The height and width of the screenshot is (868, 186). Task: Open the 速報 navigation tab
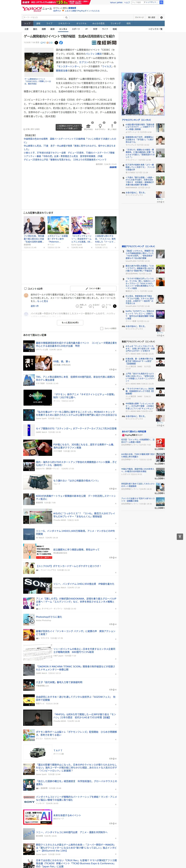point(38,24)
